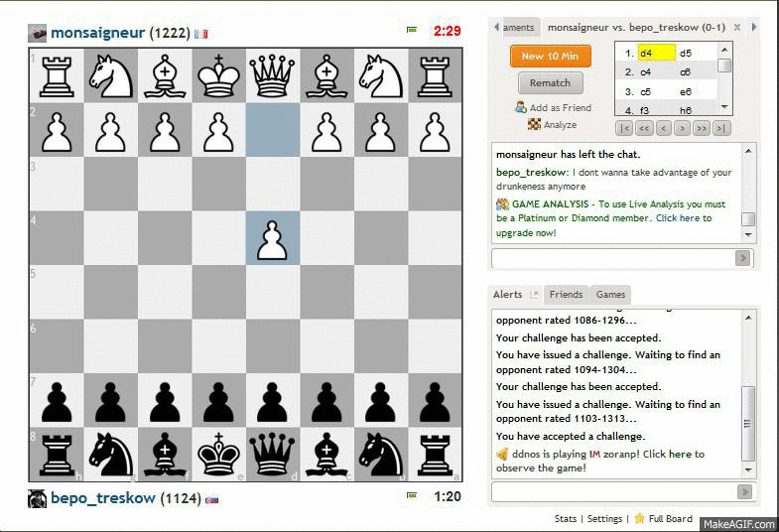This screenshot has height=532, width=779.
Task: Click the down arrow on move list
Action: click(724, 107)
